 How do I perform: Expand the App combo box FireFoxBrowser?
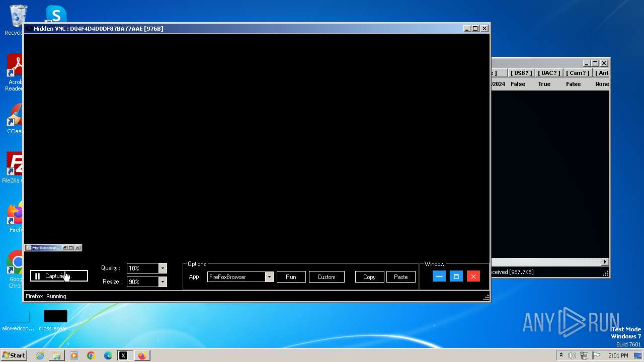[x=269, y=277]
